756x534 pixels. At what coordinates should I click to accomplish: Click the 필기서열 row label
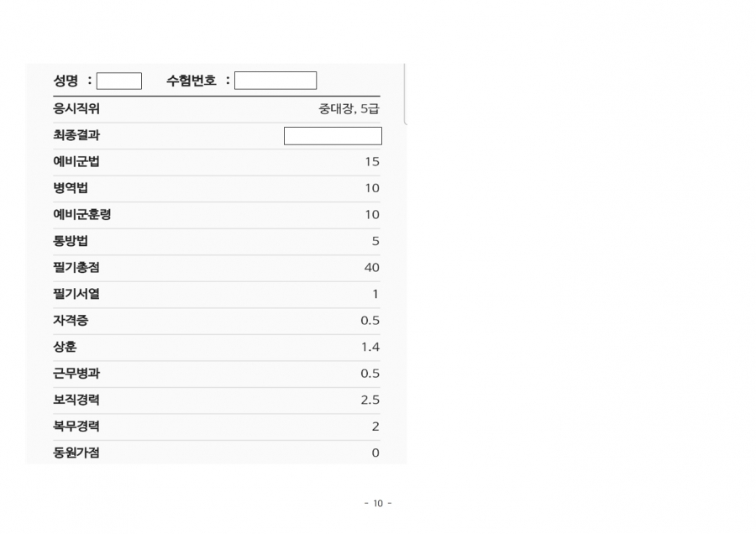click(x=76, y=294)
